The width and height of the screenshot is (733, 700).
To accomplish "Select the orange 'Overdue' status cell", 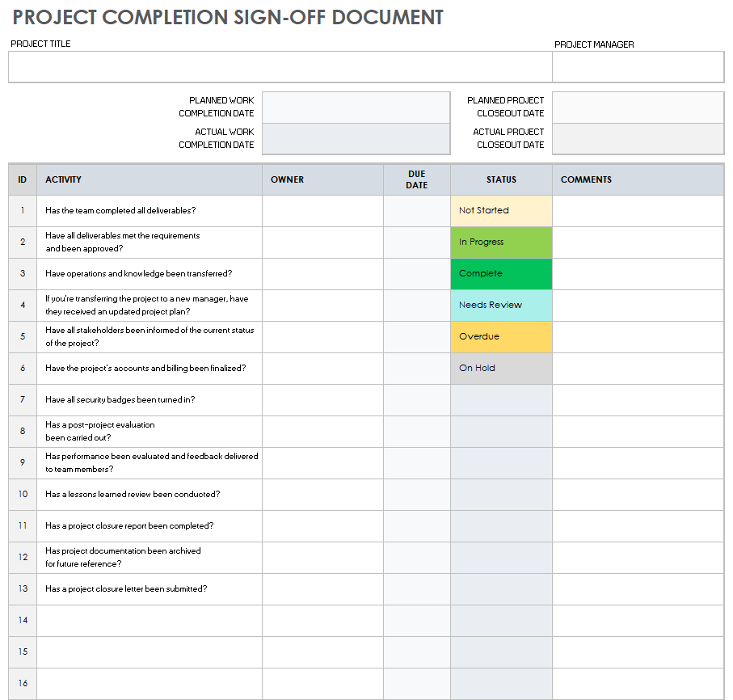I will coord(501,336).
